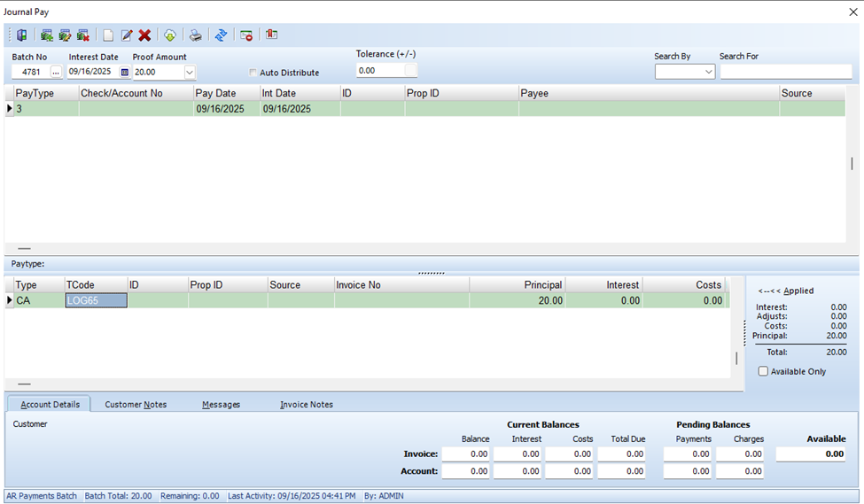This screenshot has height=504, width=864.
Task: Click the Invoice Balance field
Action: (x=465, y=454)
